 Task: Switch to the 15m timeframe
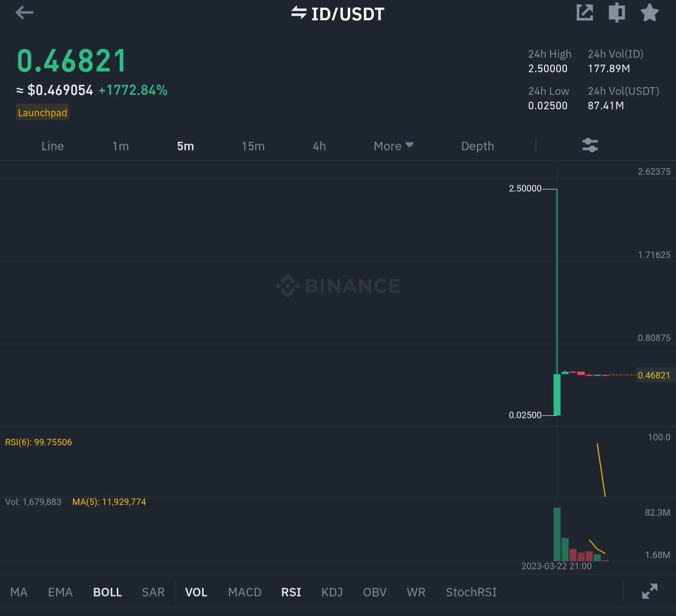coord(253,146)
